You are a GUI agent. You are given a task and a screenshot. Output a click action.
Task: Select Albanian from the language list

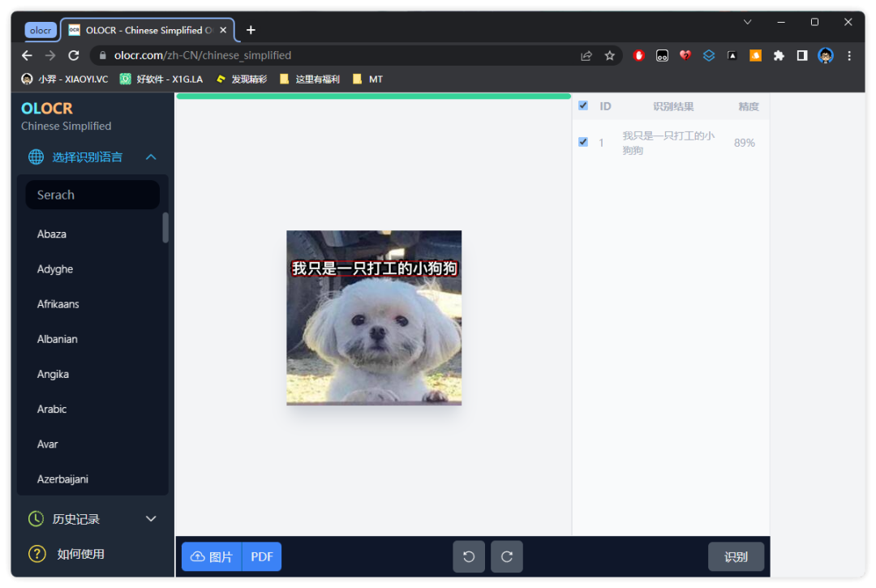click(58, 339)
